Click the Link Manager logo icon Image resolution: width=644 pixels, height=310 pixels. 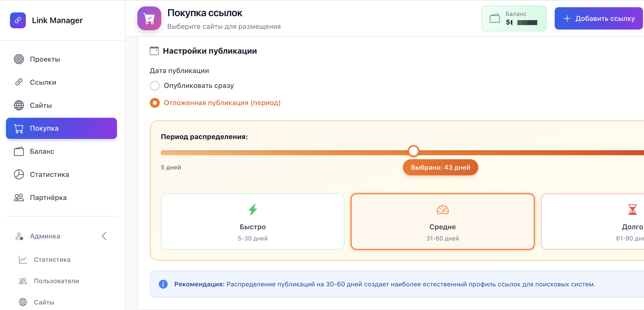[18, 20]
